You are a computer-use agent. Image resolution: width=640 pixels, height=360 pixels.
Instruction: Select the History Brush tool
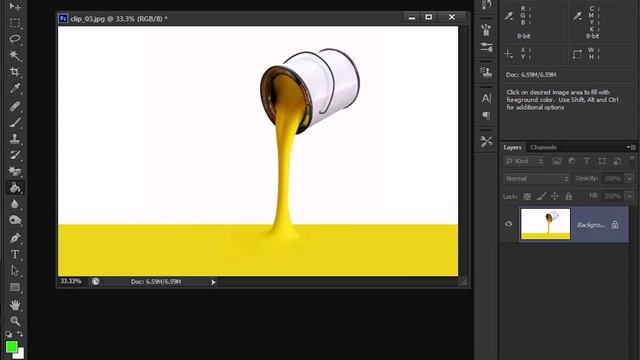pyautogui.click(x=15, y=155)
